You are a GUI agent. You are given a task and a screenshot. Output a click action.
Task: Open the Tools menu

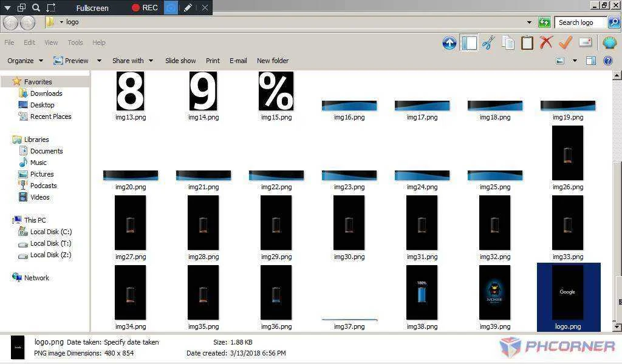[x=75, y=42]
